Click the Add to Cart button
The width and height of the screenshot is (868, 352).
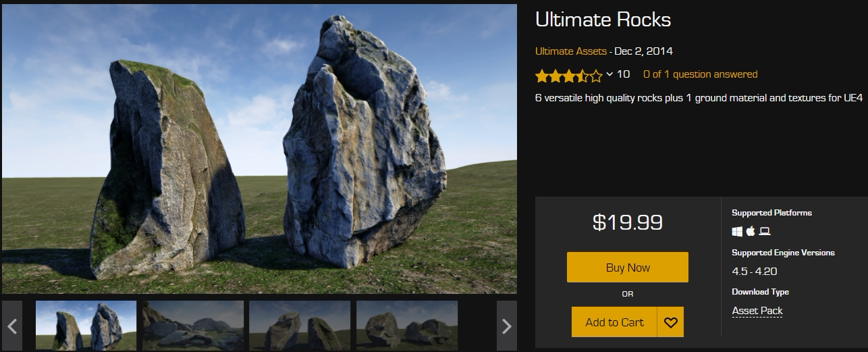pyautogui.click(x=614, y=322)
